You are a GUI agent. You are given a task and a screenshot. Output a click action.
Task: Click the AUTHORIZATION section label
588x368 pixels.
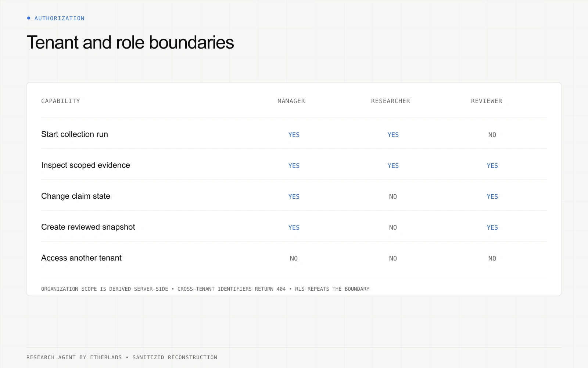point(60,18)
